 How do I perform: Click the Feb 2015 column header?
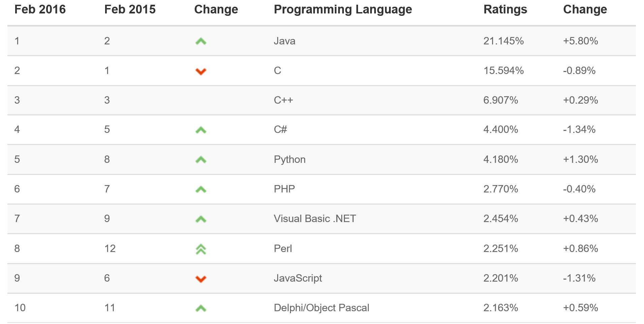[x=130, y=9]
